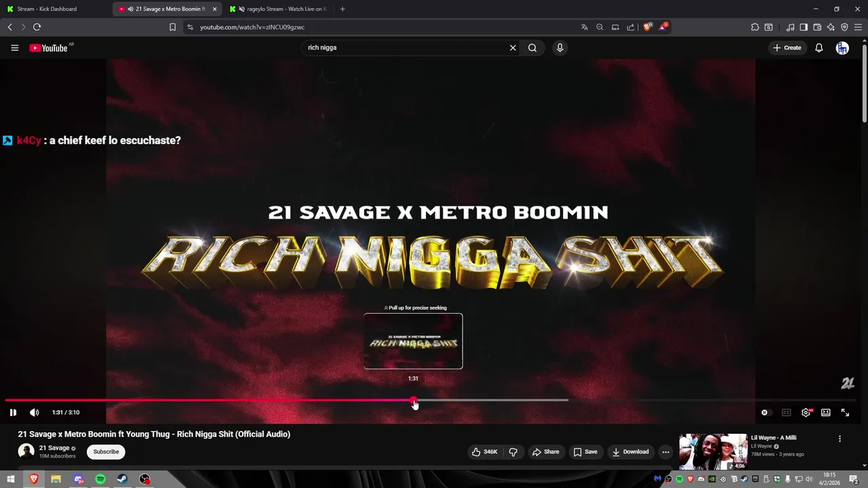868x488 pixels.
Task: Open the player settings gear
Action: (806, 412)
